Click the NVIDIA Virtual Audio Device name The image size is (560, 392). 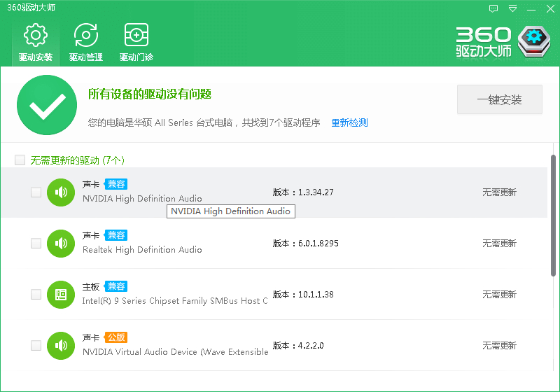coord(176,352)
